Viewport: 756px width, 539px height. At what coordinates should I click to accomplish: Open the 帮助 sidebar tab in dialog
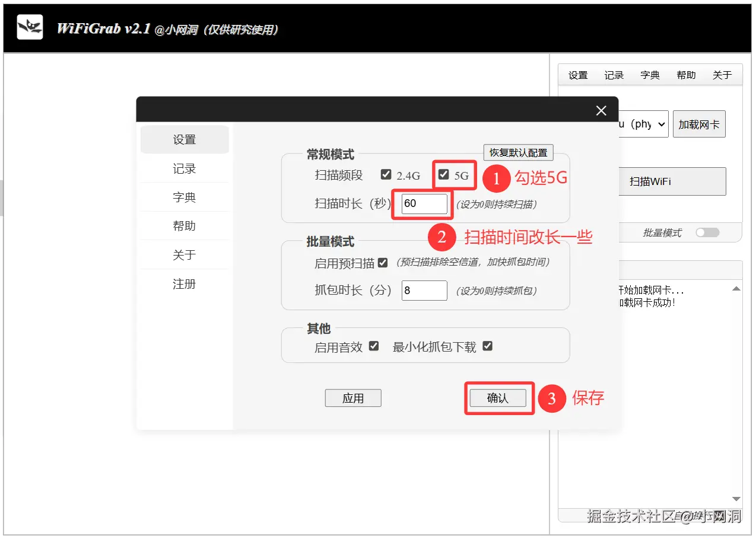(185, 226)
